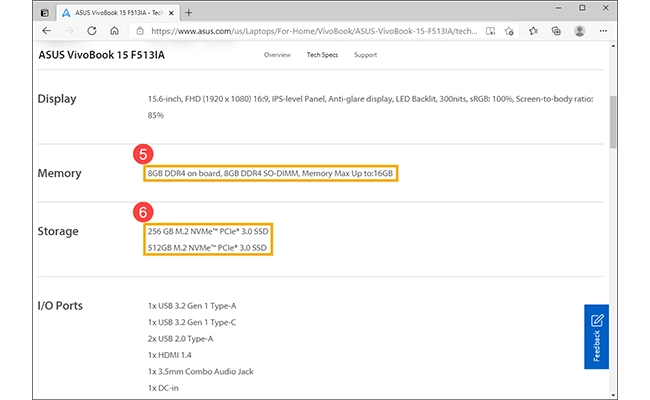Click the Display section label
Screen dimensions: 650x400
[x=57, y=99]
